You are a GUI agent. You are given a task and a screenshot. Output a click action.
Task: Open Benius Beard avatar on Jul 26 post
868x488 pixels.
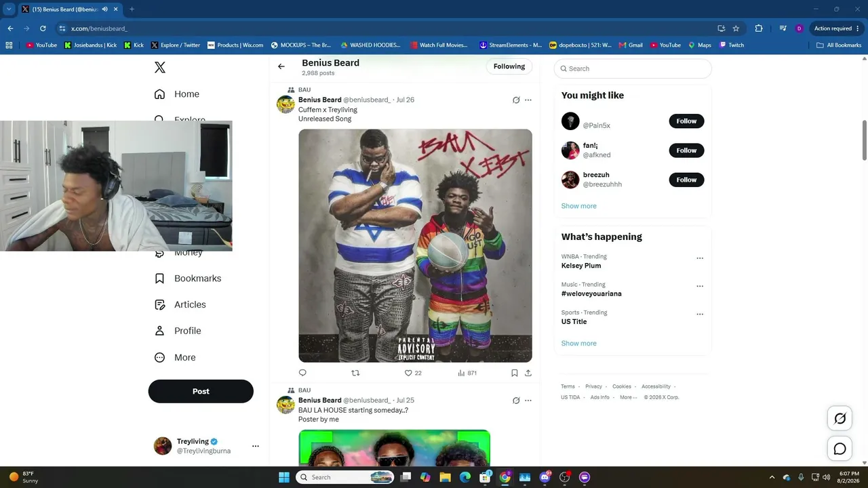285,104
